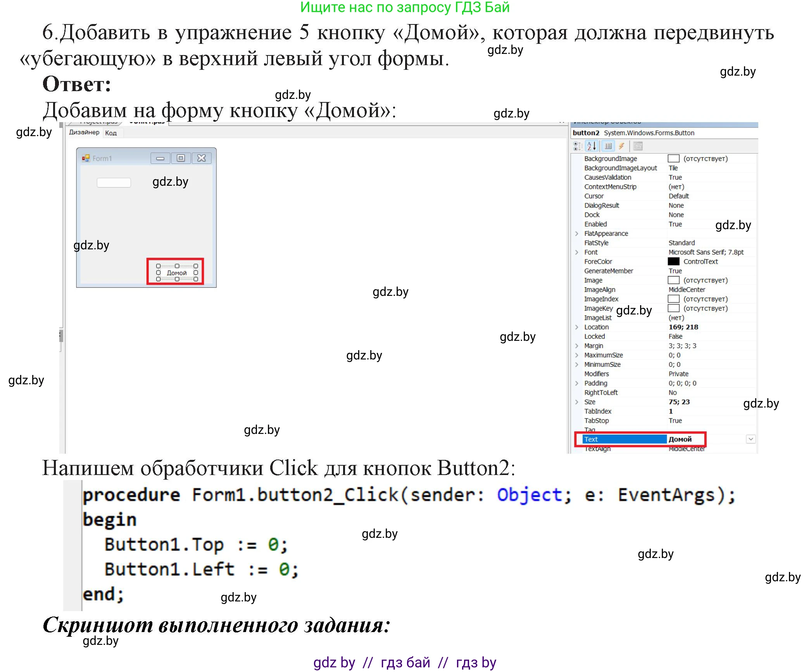
Task: Show the Properties list icon
Action: pyautogui.click(x=608, y=146)
